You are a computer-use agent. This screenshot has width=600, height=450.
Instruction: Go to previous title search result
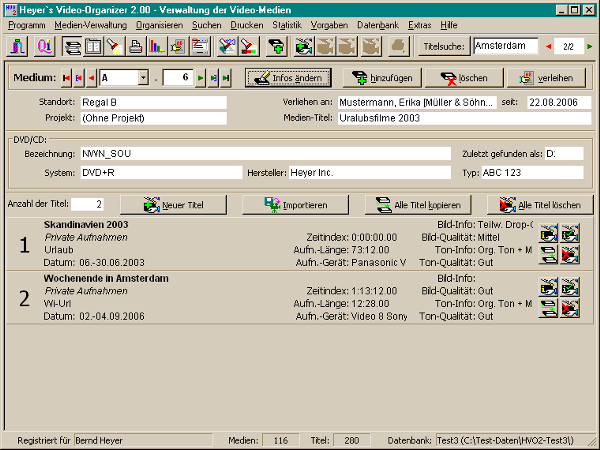tap(547, 46)
